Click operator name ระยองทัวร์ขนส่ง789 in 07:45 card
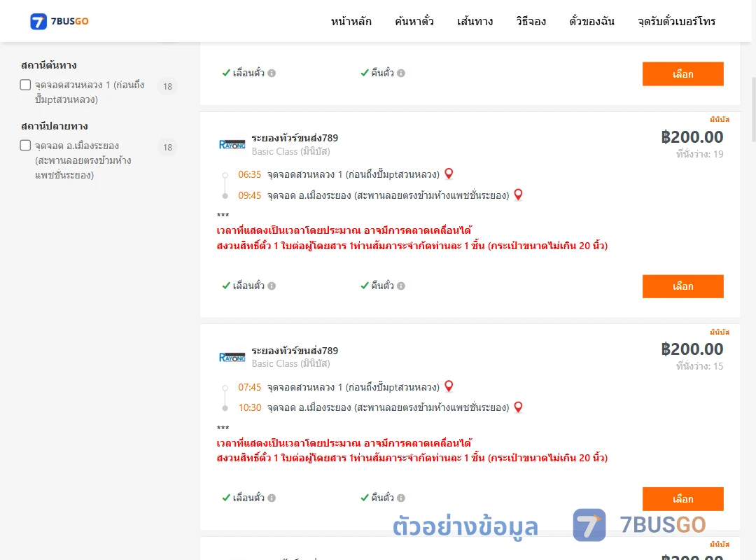756x560 pixels. (x=295, y=351)
